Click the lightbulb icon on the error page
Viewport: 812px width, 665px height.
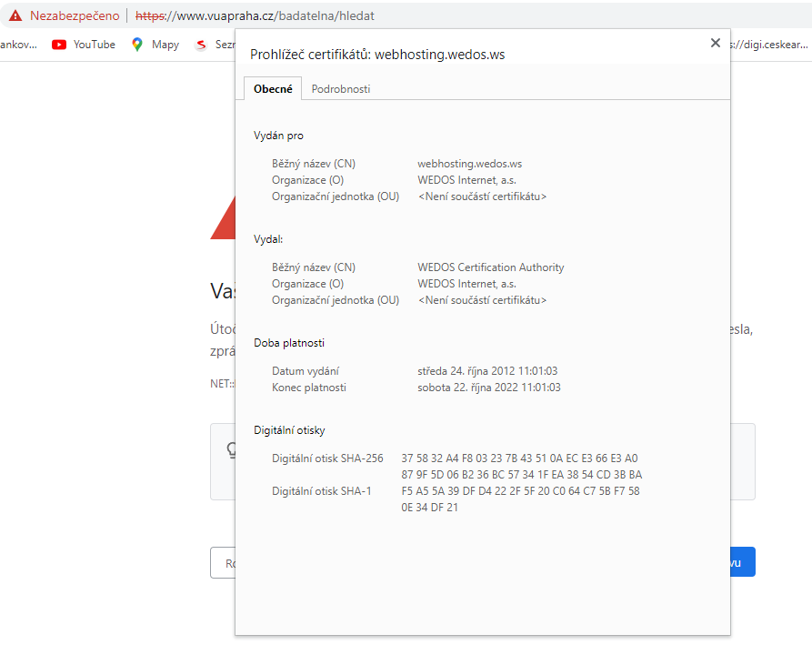click(x=228, y=448)
